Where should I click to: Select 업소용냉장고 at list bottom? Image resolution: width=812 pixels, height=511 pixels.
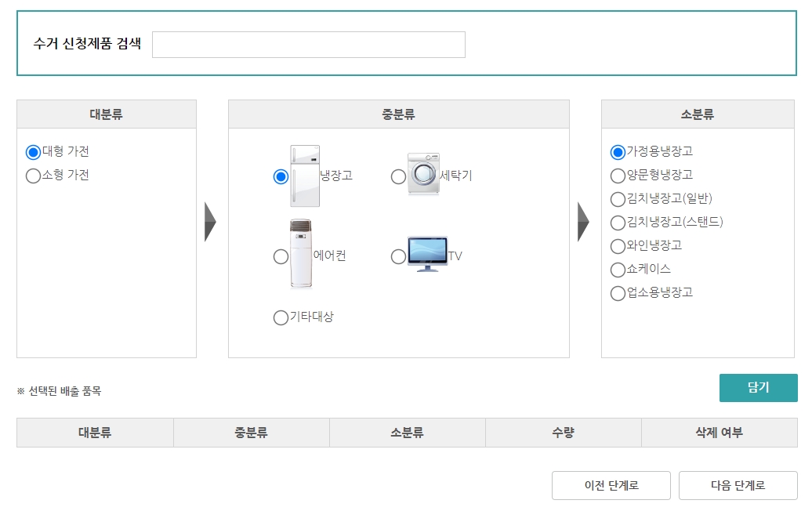[617, 293]
